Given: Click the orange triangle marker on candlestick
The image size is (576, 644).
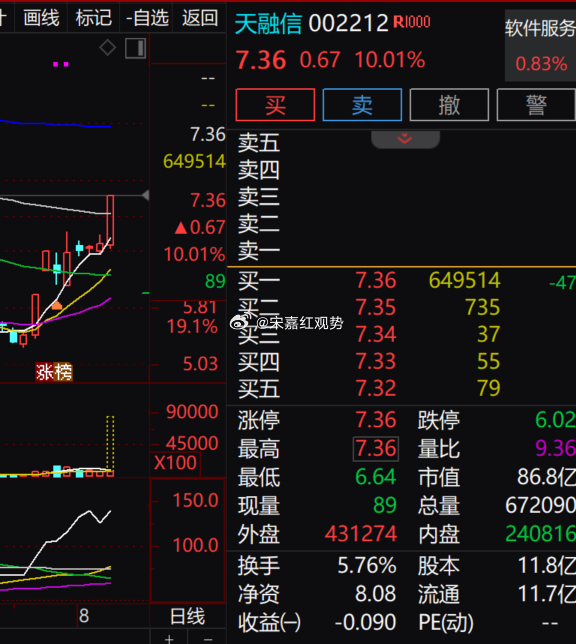Looking at the screenshot, I should tap(57, 305).
